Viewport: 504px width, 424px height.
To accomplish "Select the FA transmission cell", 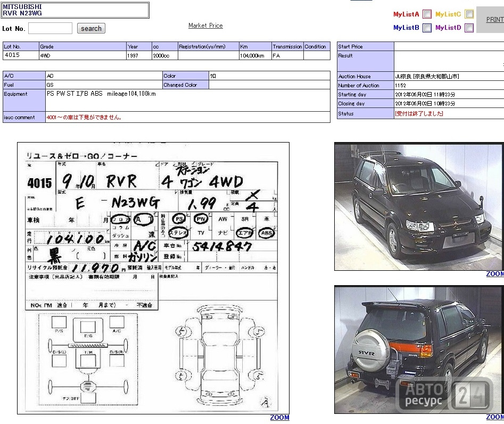I will [x=287, y=55].
